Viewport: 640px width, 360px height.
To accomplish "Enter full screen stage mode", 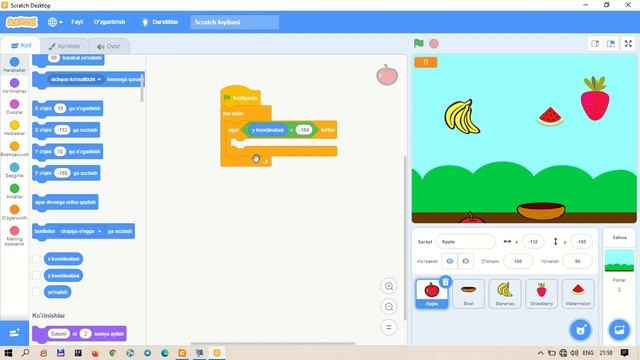I will pyautogui.click(x=628, y=44).
